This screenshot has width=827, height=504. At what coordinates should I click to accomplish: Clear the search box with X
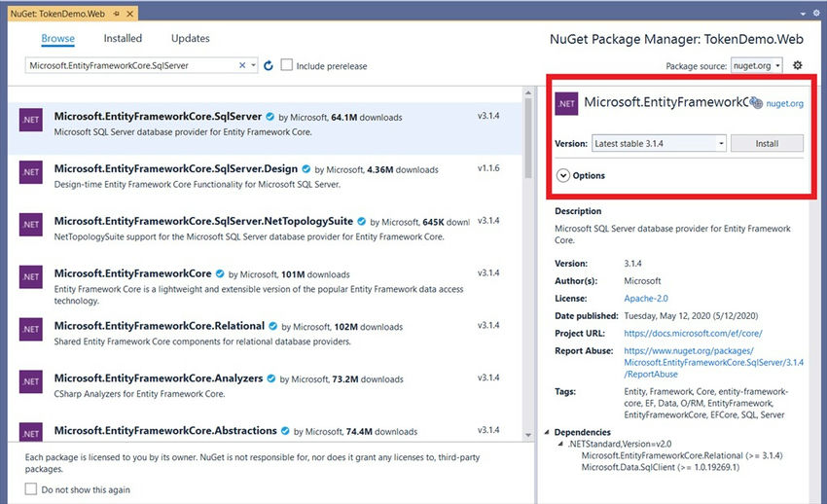242,65
